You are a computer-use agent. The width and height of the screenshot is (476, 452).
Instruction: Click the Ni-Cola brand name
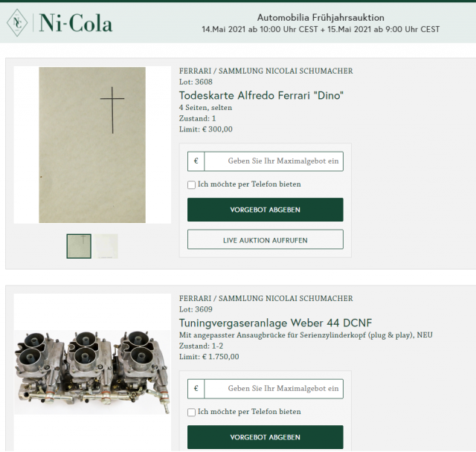76,23
